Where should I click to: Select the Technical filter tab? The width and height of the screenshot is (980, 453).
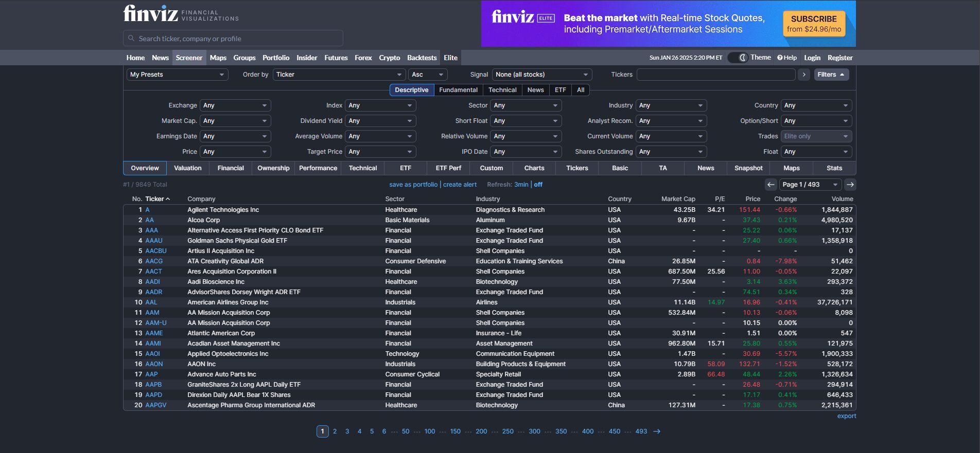coord(502,90)
